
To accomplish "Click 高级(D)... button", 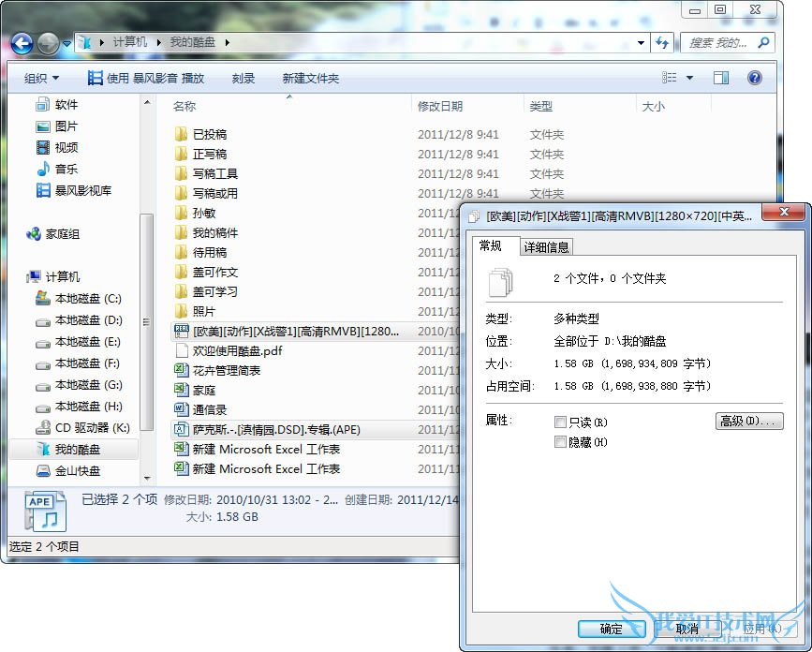I will [x=749, y=421].
